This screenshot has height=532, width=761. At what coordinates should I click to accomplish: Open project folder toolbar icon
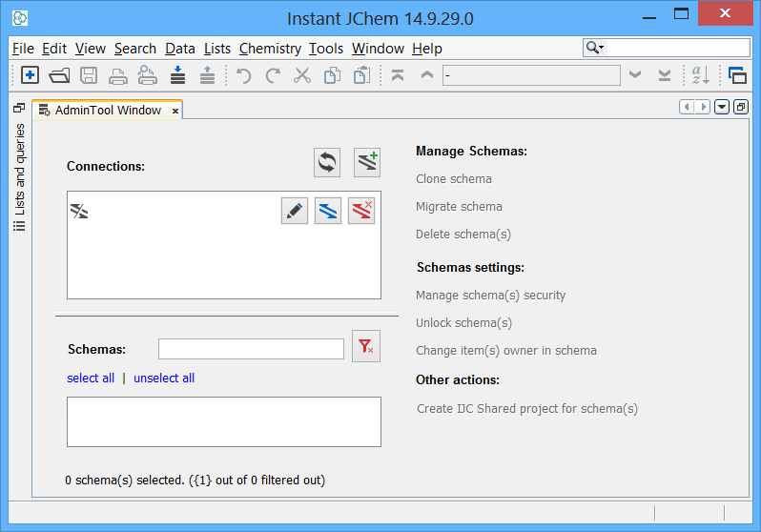point(59,75)
